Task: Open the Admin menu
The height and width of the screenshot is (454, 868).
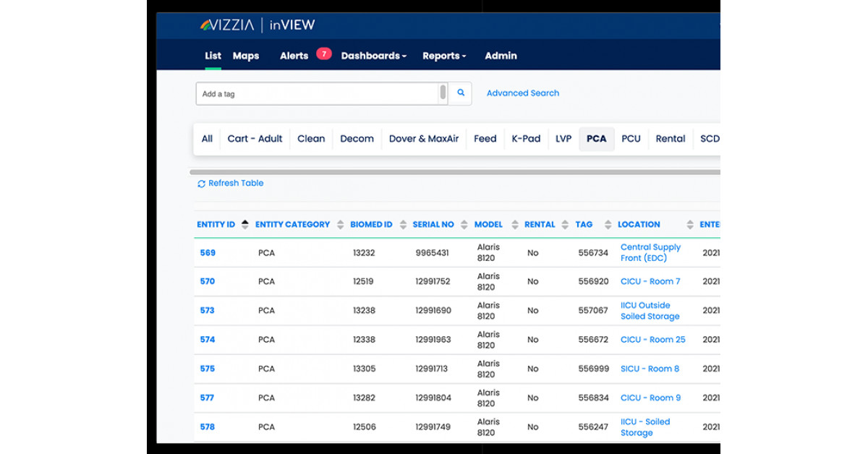Action: coord(501,56)
